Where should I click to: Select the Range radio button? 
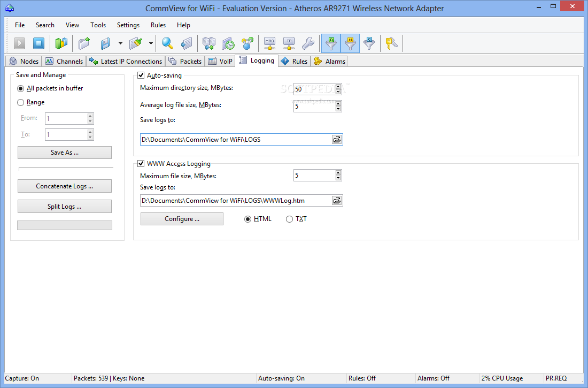pos(21,102)
